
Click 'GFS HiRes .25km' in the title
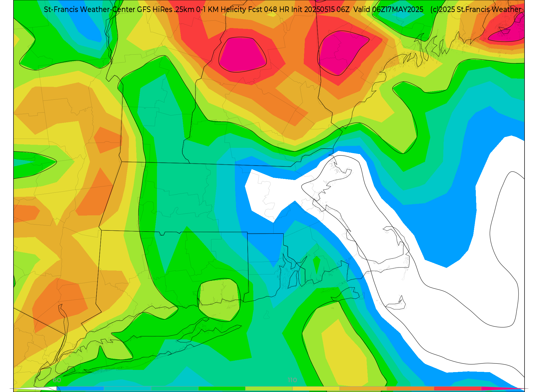(x=166, y=10)
